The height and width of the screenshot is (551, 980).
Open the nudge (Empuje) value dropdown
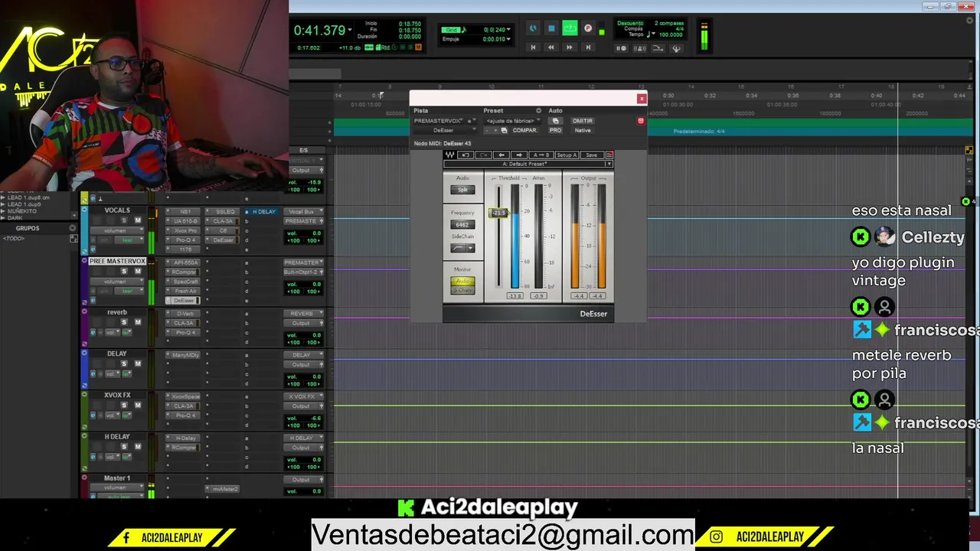click(x=508, y=39)
